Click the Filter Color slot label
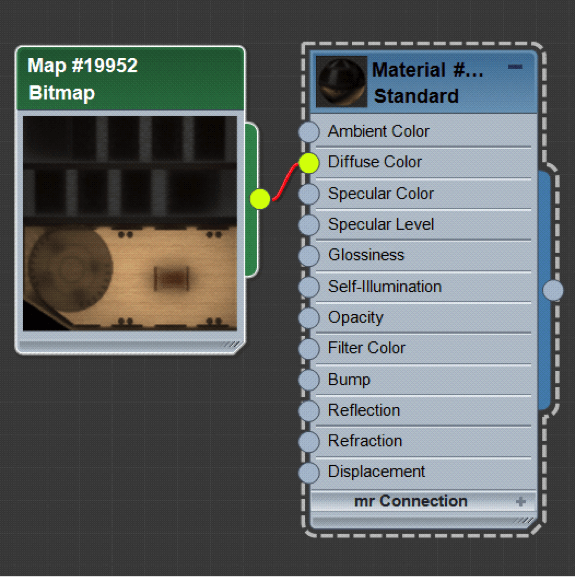Screen dimensions: 575x577 click(x=366, y=348)
